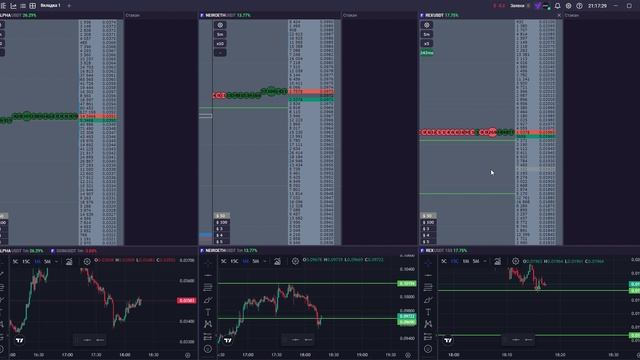The image size is (640, 360).
Task: Click the clock showing 21:17:29
Action: (x=597, y=6)
